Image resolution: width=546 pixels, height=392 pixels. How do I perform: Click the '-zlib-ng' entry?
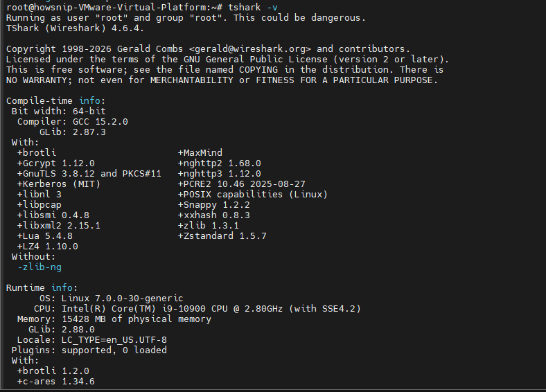click(x=39, y=267)
